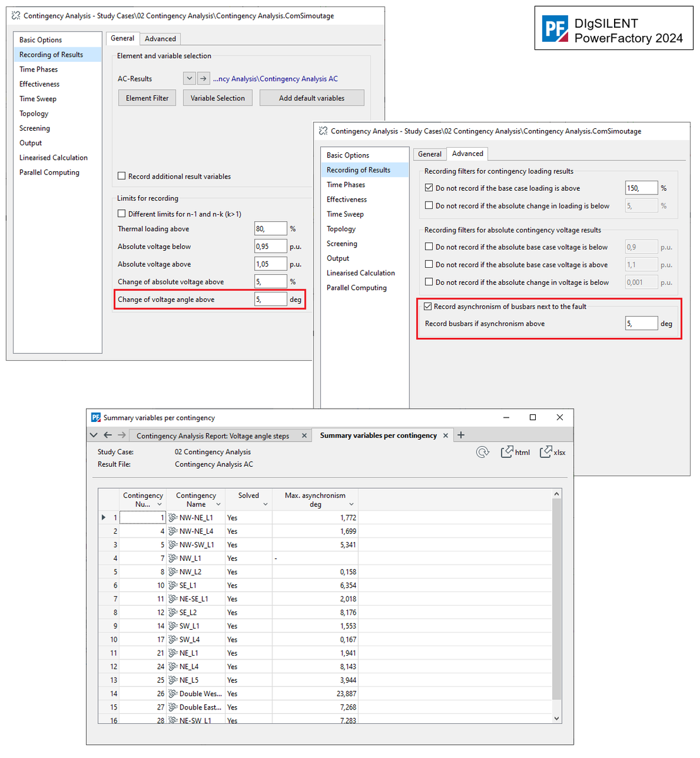Click the Change of absolute voltage field
The image size is (700, 758).
pyautogui.click(x=270, y=282)
